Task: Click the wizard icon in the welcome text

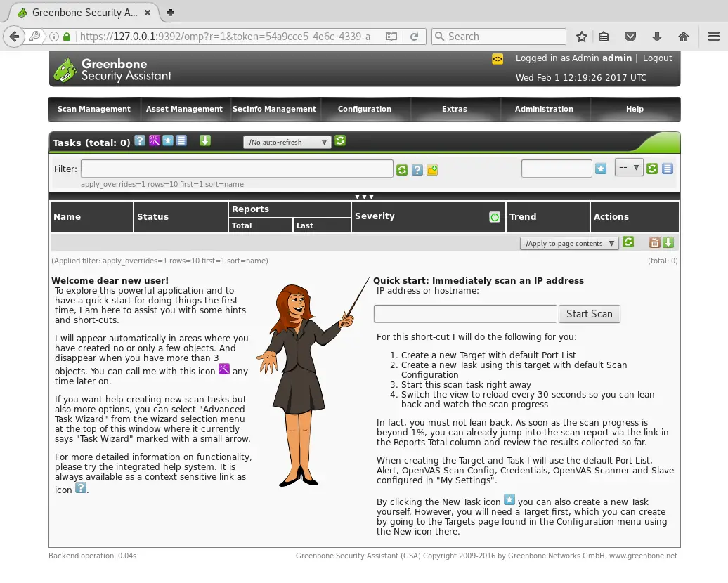Action: (223, 369)
